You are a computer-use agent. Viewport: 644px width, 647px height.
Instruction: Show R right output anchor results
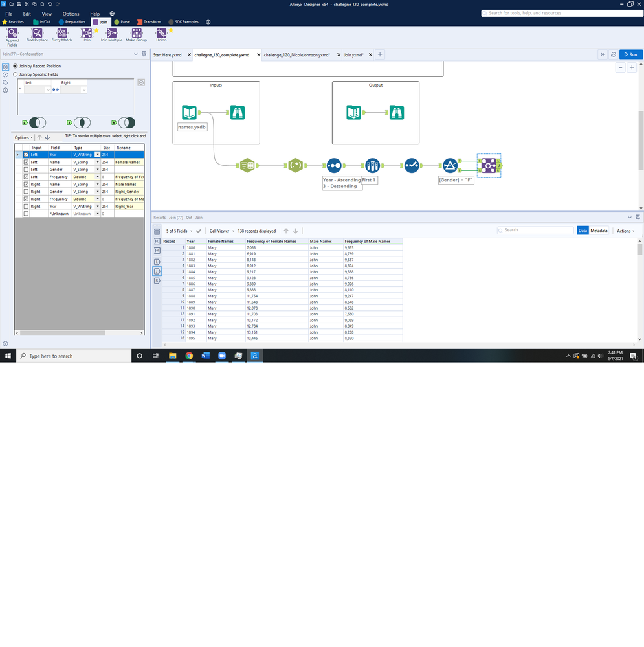coord(157,280)
